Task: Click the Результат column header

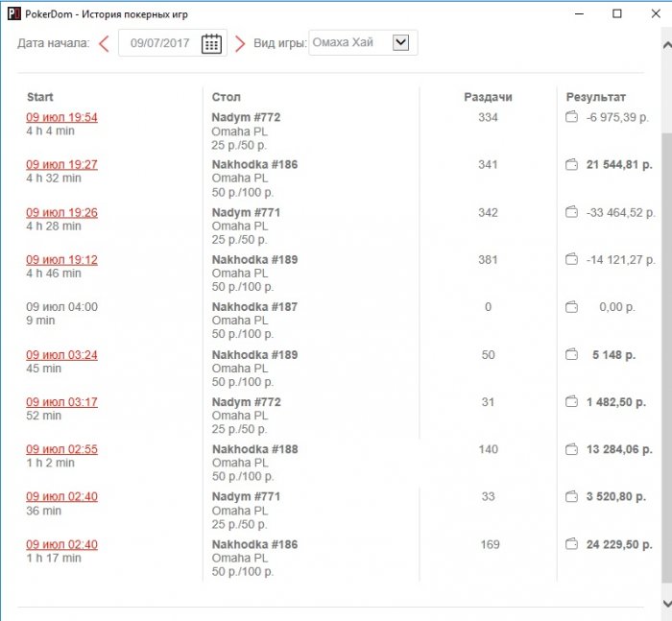Action: pos(596,97)
